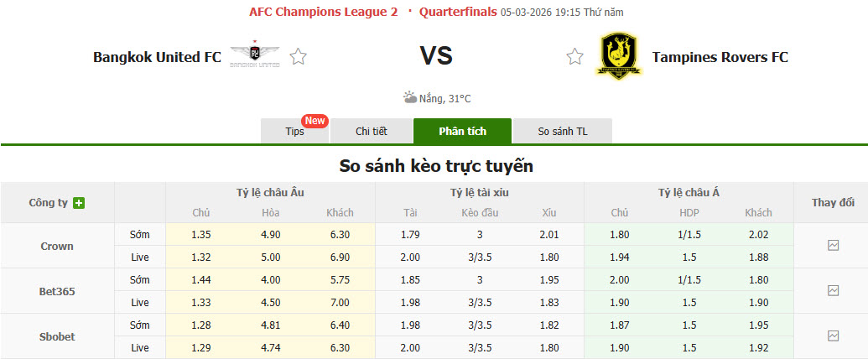Open Sbobet odds change chart icon
The width and height of the screenshot is (868, 359).
[833, 336]
